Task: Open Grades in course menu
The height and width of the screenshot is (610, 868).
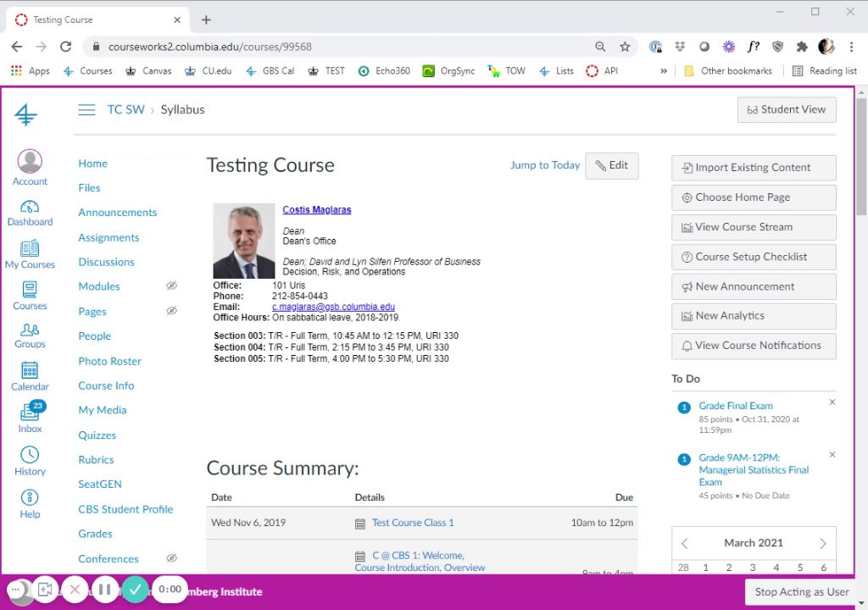Action: [95, 534]
